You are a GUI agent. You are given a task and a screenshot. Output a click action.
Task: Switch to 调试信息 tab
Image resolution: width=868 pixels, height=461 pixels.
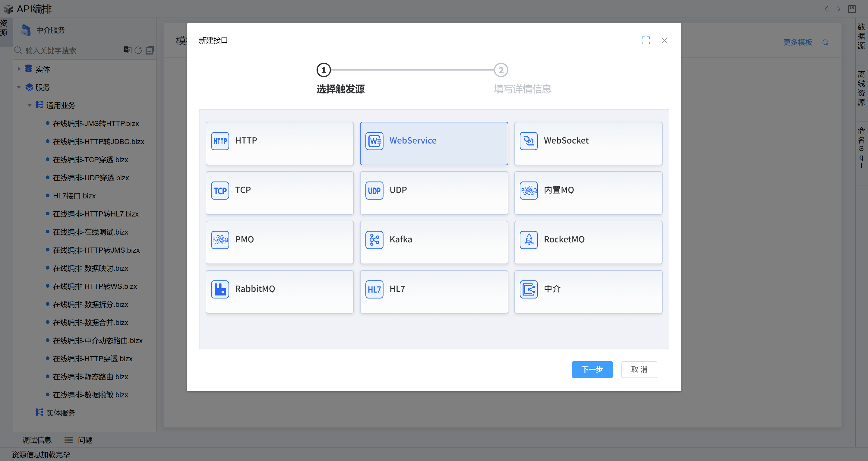(x=37, y=440)
